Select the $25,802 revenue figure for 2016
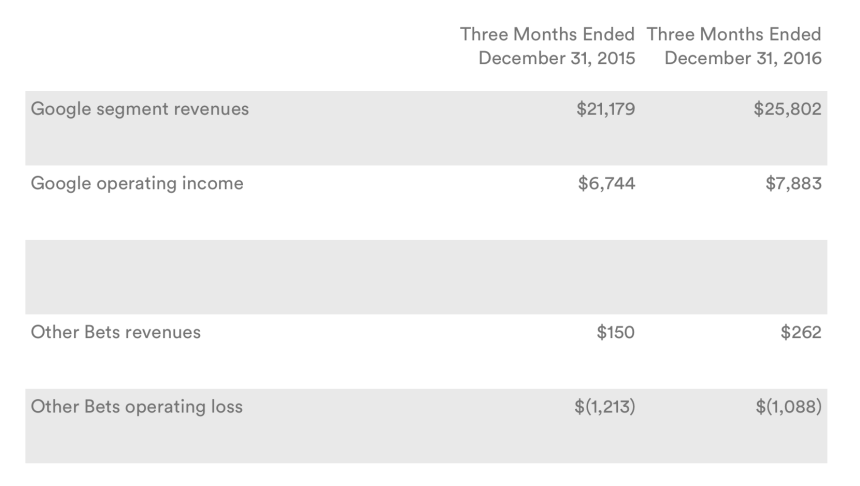 pyautogui.click(x=787, y=109)
